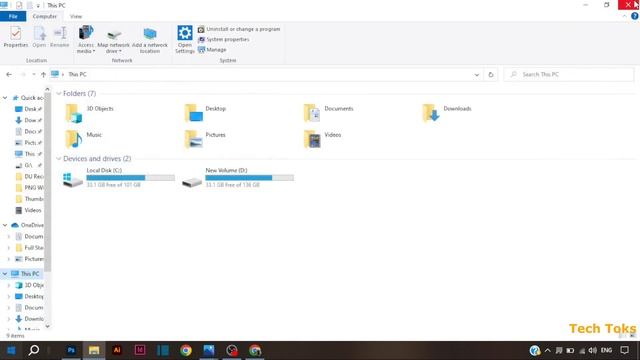Open Google Chrome from taskbar
Image resolution: width=640 pixels, height=360 pixels.
coord(186,350)
